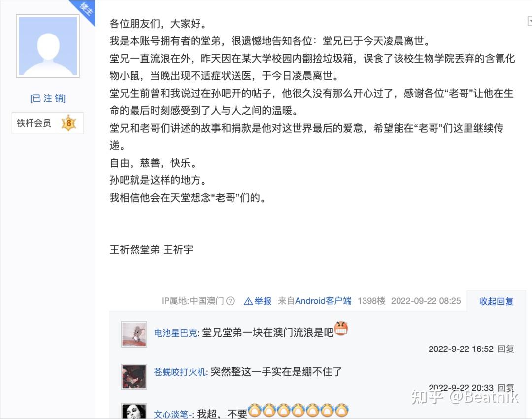Open the poster's default avatar image

[48, 46]
